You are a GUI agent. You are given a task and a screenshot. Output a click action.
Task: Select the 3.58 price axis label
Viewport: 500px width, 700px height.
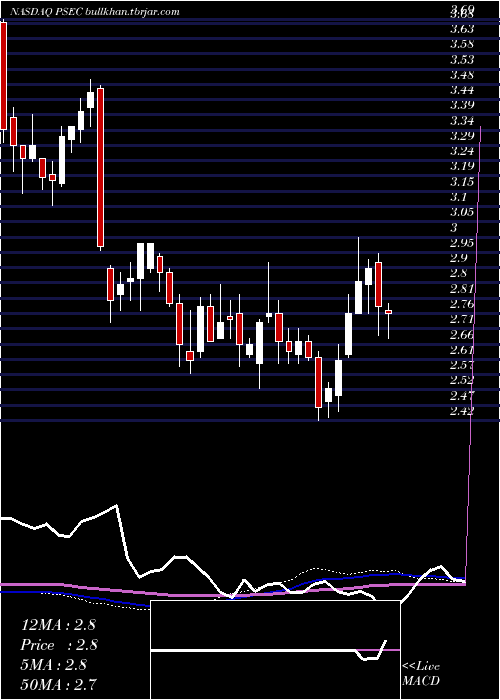point(462,44)
